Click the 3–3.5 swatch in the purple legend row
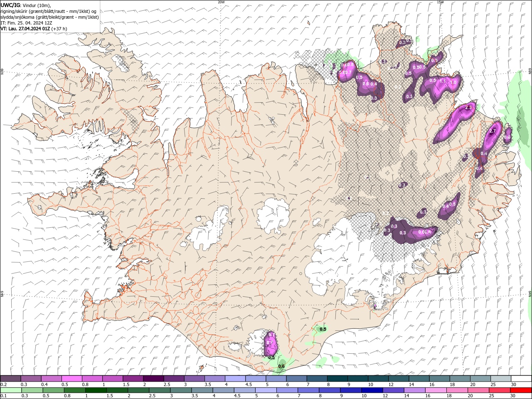532x399 pixels. pyautogui.click(x=194, y=379)
